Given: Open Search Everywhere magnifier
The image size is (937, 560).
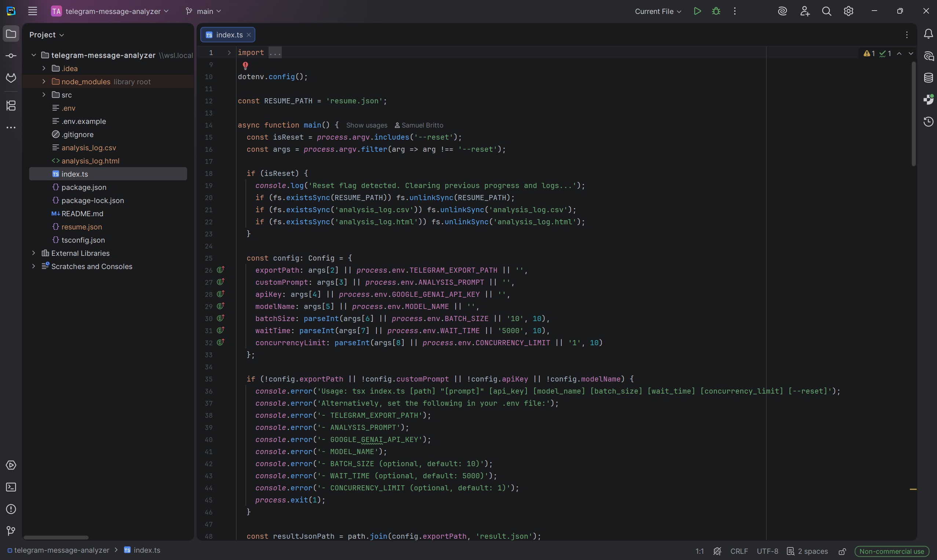Looking at the screenshot, I should click(826, 11).
